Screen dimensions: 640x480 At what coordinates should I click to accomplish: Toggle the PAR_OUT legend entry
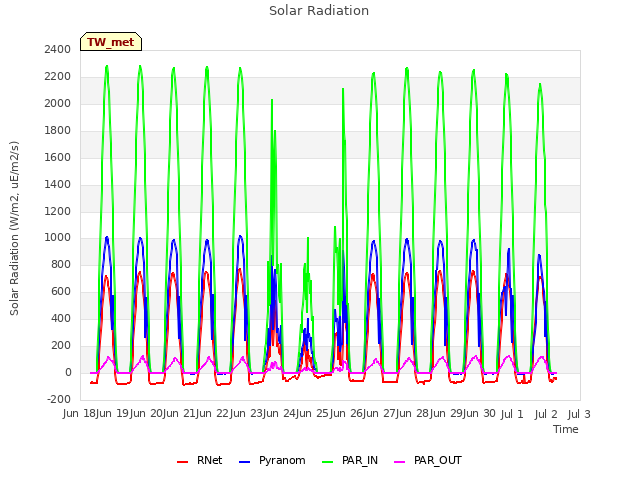[428, 460]
